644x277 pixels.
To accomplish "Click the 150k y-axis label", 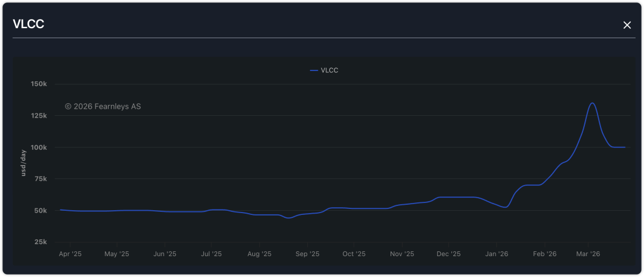I will click(38, 84).
